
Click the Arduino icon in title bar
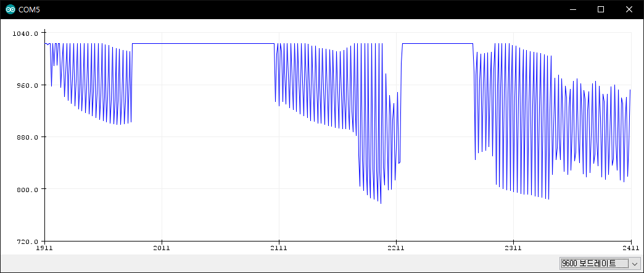10,9
